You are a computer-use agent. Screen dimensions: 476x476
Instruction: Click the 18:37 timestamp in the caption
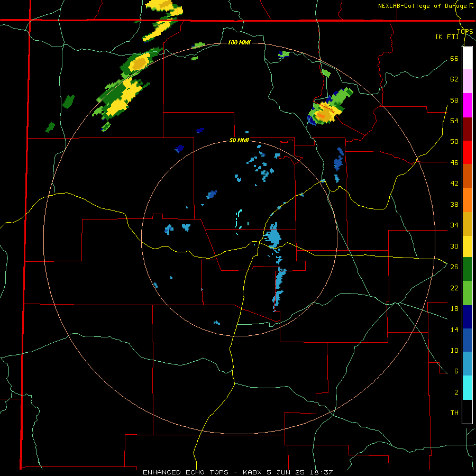tap(321, 472)
